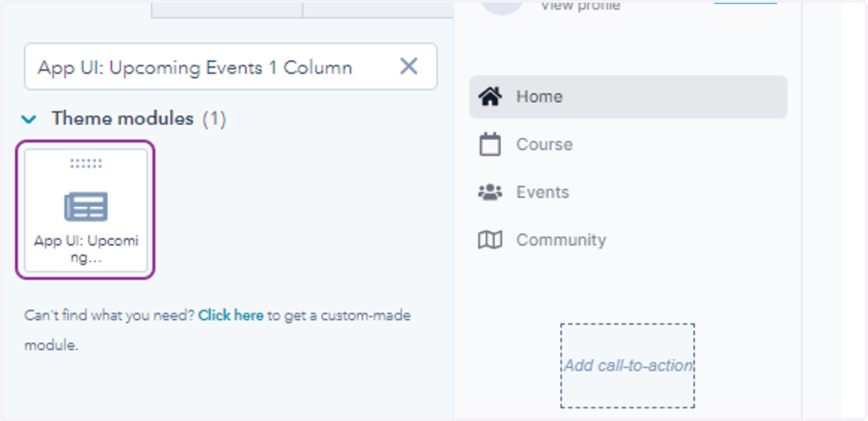The image size is (868, 421).
Task: Click the Community map icon
Action: 490,240
